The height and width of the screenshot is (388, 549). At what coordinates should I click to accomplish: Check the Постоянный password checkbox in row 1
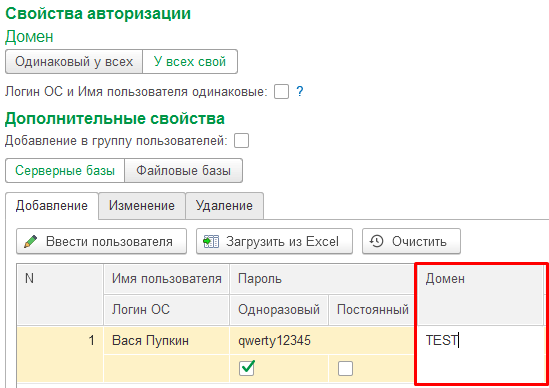pyautogui.click(x=345, y=368)
